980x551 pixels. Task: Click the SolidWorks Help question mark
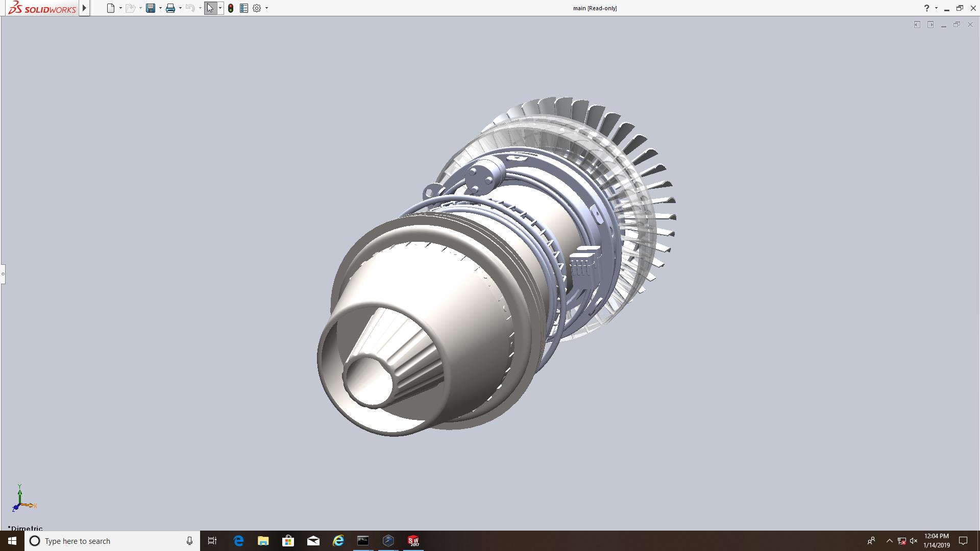926,8
